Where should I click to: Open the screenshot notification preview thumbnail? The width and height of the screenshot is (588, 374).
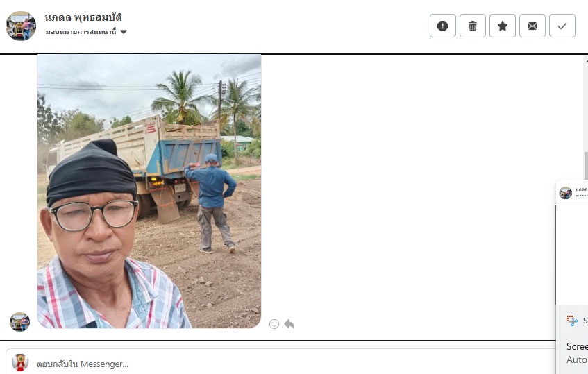pos(572,242)
